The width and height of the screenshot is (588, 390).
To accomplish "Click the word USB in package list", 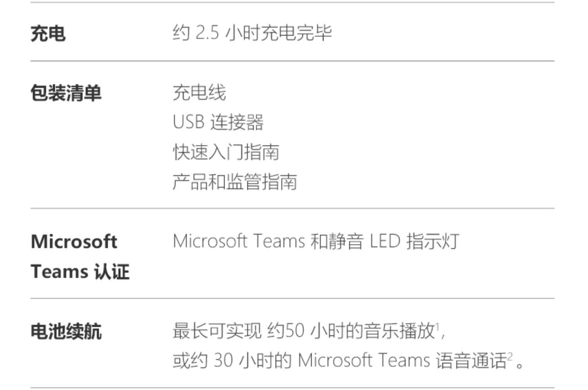I will [189, 122].
